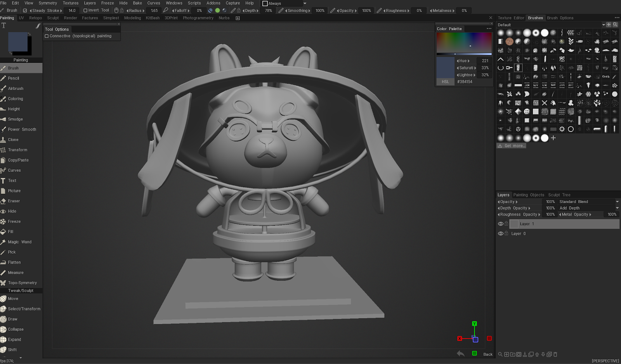The width and height of the screenshot is (621, 364).
Task: Select the Power Smooth tool
Action: pos(21,129)
